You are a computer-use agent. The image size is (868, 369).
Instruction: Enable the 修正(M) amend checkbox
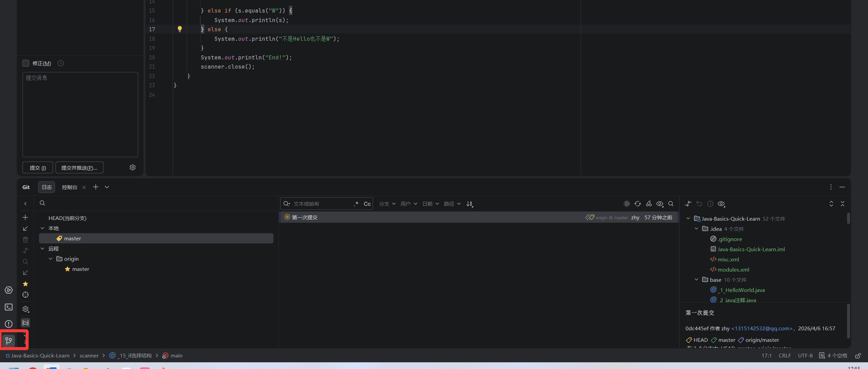(26, 63)
